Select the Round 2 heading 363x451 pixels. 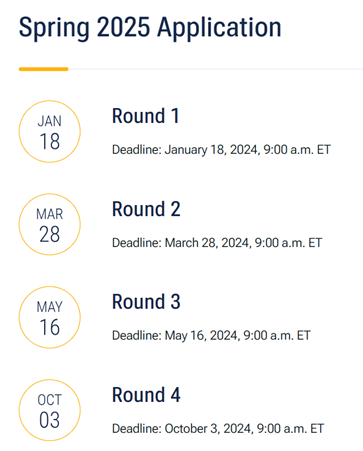tap(146, 209)
